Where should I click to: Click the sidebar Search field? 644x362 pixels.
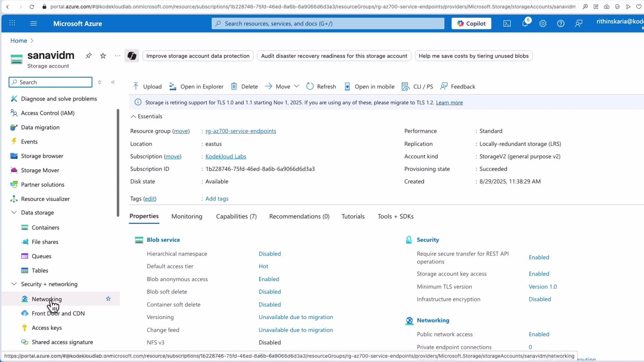(50, 82)
